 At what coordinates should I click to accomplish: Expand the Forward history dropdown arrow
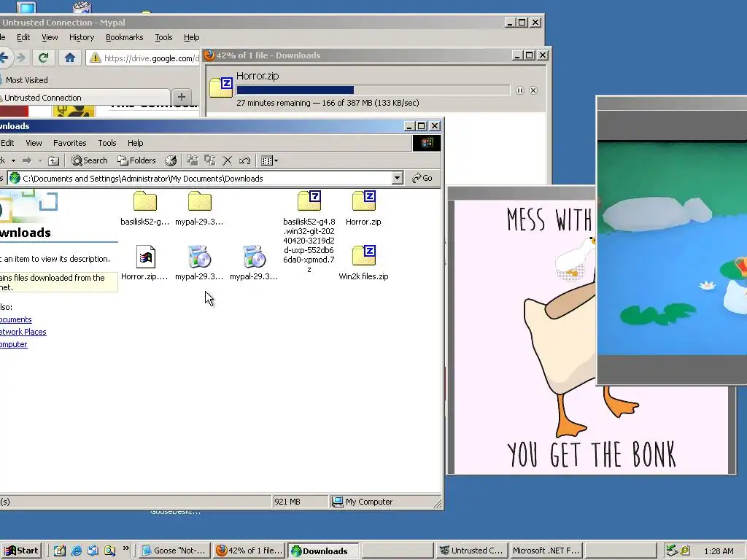point(40,160)
